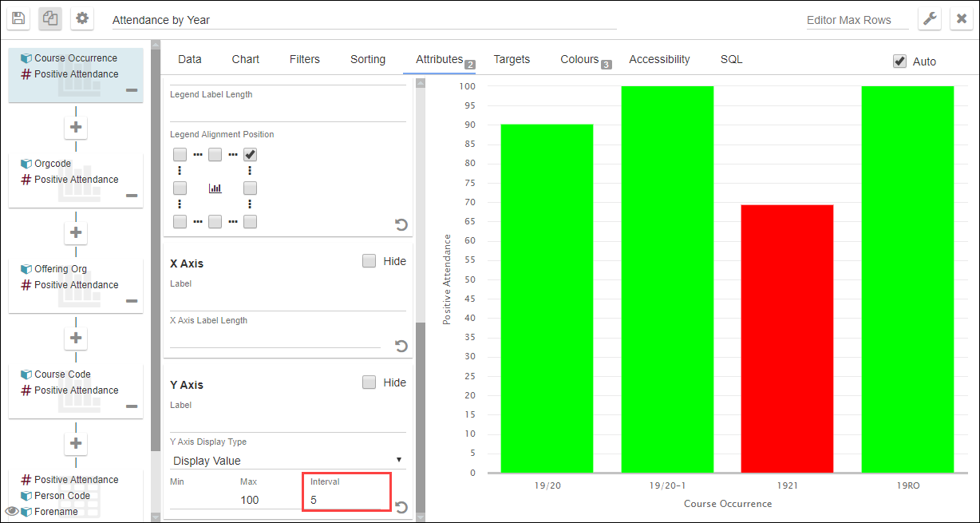Select the center chart icon in Legend Alignment
Screen dimensions: 980x523
tap(215, 188)
